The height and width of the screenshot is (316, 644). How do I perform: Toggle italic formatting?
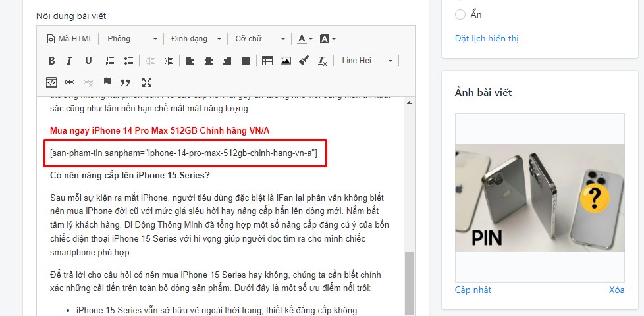(69, 61)
